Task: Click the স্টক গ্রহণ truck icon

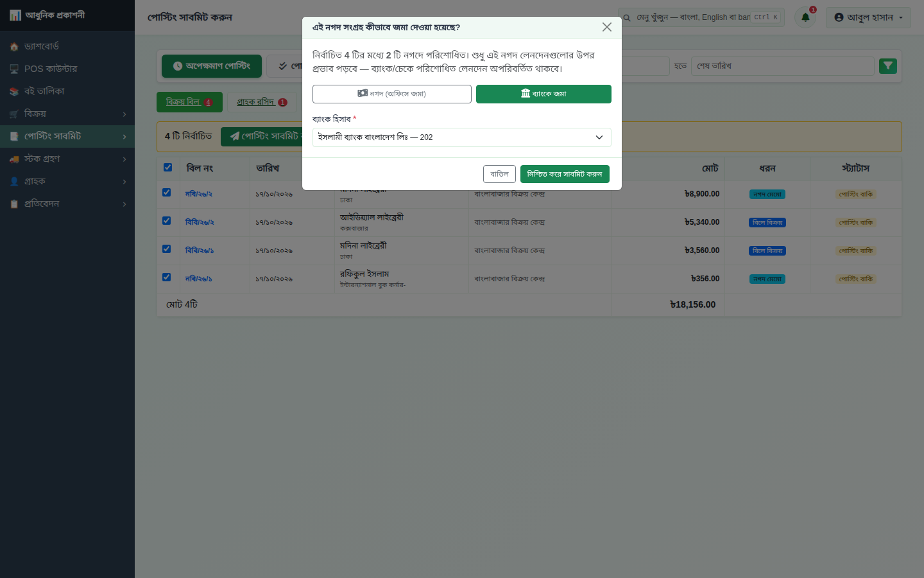Action: tap(14, 159)
